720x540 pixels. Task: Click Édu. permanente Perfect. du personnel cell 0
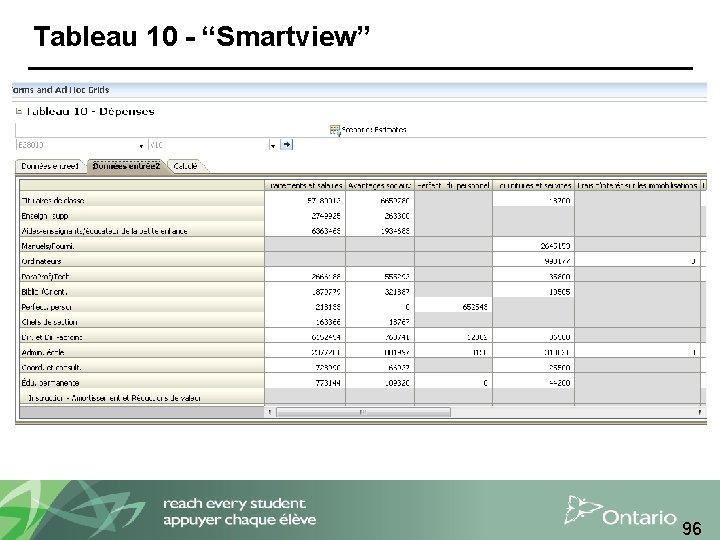tap(453, 382)
